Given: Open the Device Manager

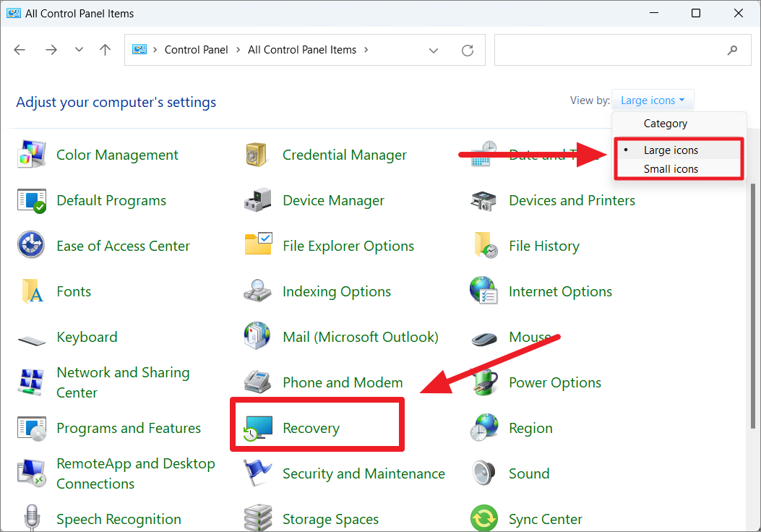Looking at the screenshot, I should coord(333,200).
